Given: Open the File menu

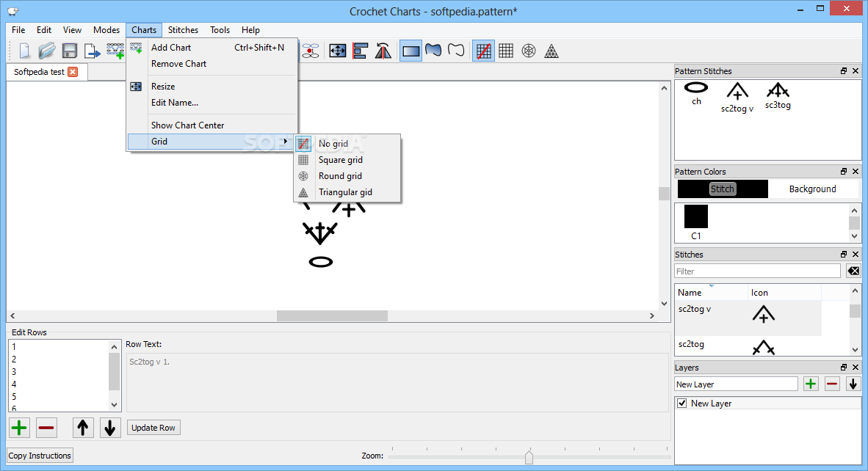Looking at the screenshot, I should [x=18, y=30].
